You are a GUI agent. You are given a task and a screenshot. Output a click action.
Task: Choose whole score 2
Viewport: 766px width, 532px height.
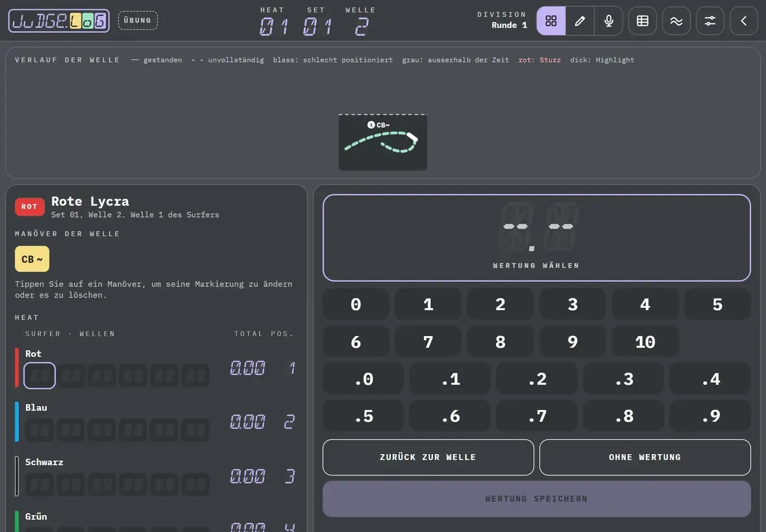[x=500, y=304]
